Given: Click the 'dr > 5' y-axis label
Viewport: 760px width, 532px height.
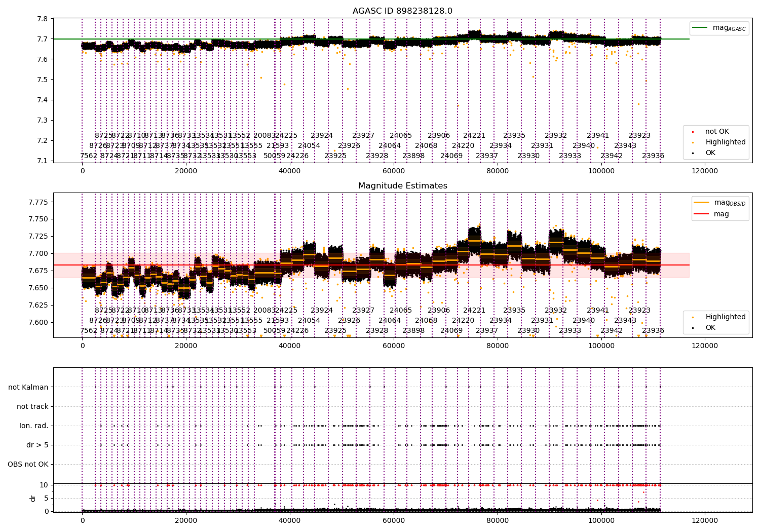Looking at the screenshot, I should [37, 445].
